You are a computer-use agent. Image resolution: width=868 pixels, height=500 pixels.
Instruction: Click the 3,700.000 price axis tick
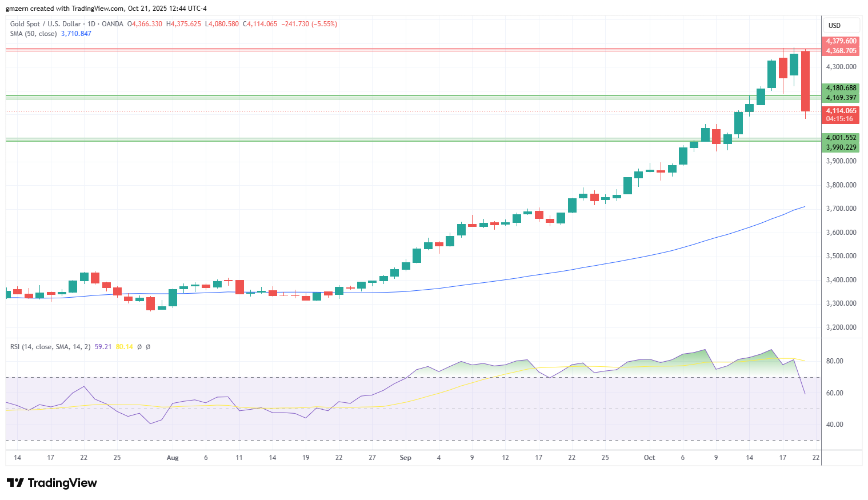pyautogui.click(x=841, y=209)
